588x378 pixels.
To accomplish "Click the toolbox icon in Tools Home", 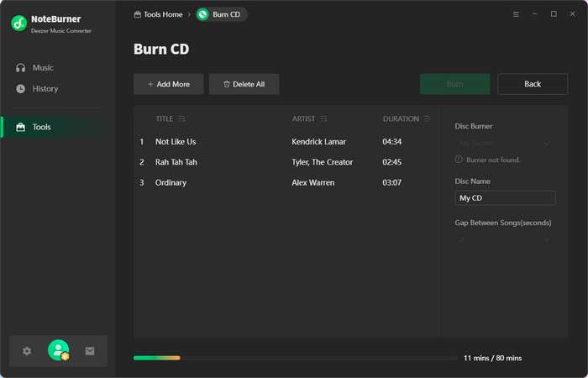I will [x=138, y=14].
